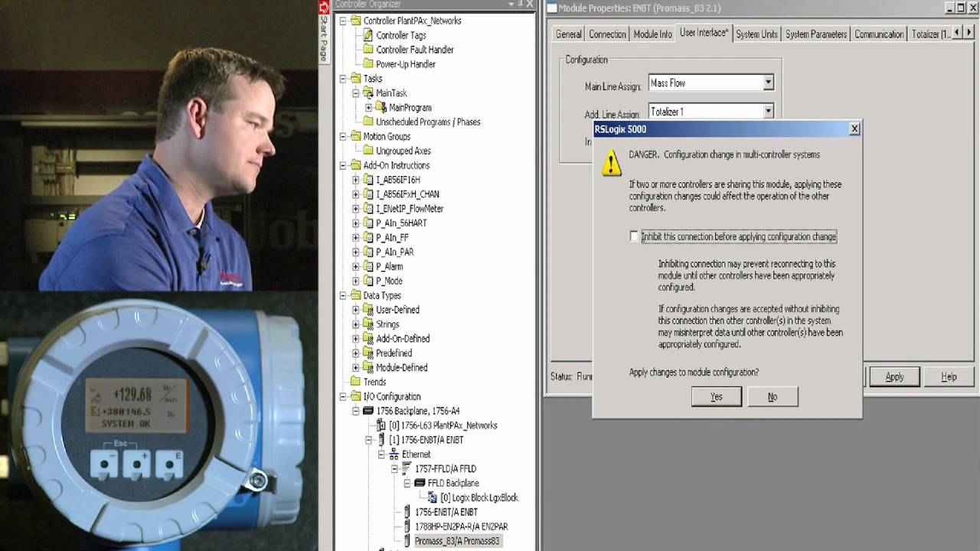This screenshot has width=980, height=551.
Task: Select the P_AIn_PAR tree item
Action: 395,253
